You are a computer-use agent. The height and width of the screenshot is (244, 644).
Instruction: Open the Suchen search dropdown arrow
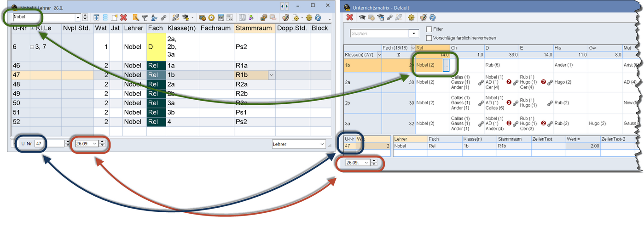[x=414, y=34]
